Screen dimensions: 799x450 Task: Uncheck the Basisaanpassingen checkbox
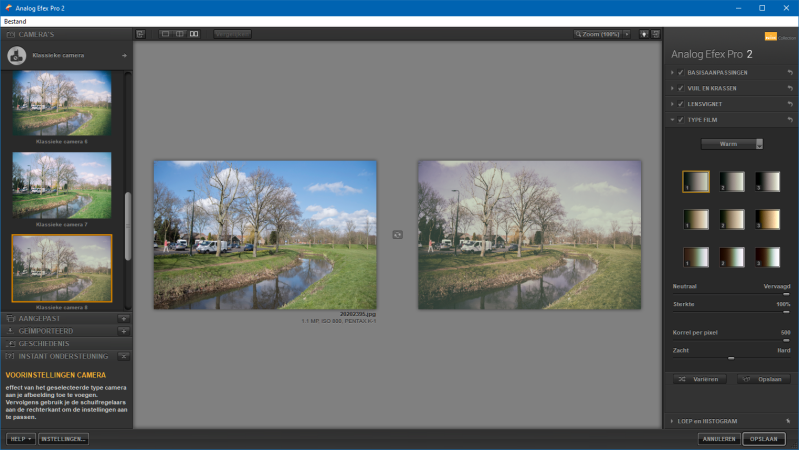681,72
